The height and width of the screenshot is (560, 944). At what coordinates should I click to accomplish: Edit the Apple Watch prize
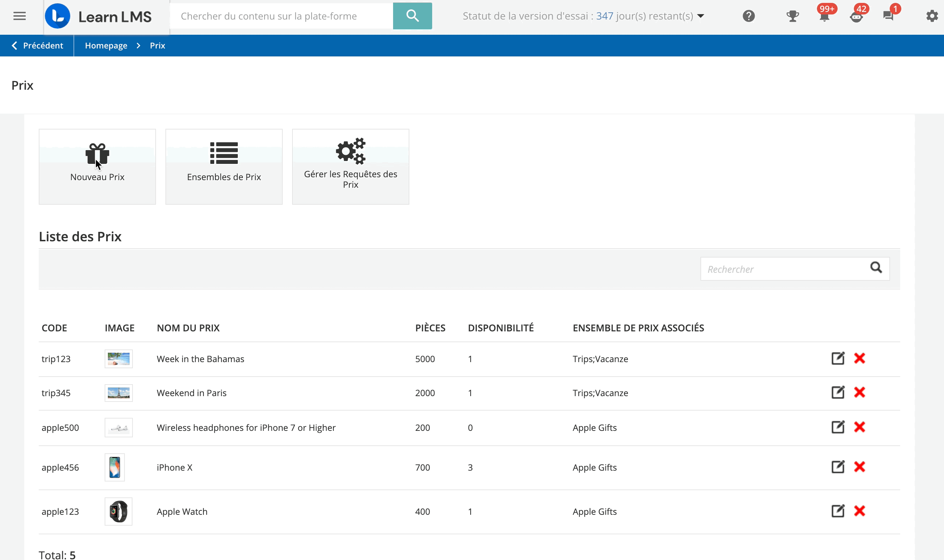pyautogui.click(x=838, y=511)
